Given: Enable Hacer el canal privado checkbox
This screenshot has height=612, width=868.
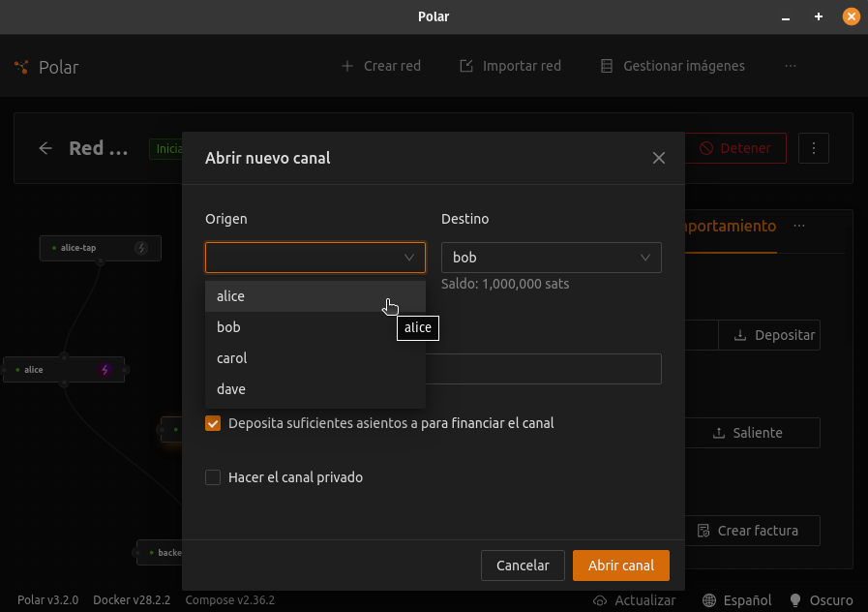Looking at the screenshot, I should [213, 477].
